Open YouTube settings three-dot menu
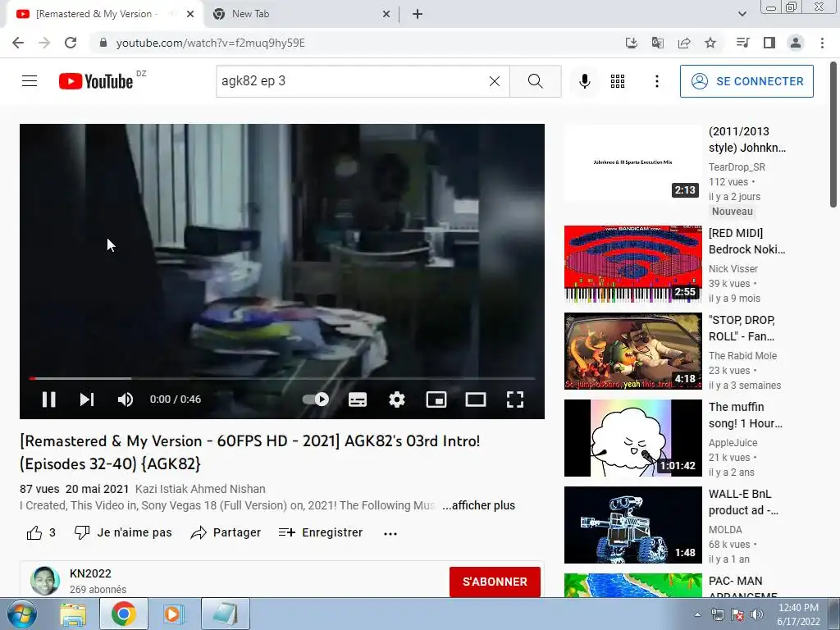 (x=657, y=81)
